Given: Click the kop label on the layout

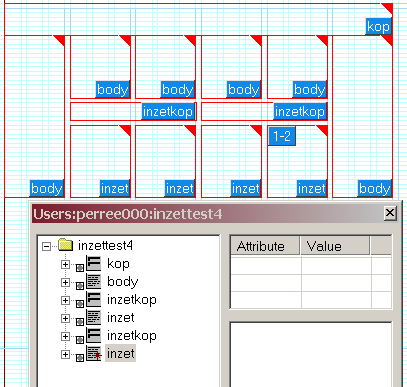Looking at the screenshot, I should point(378,27).
